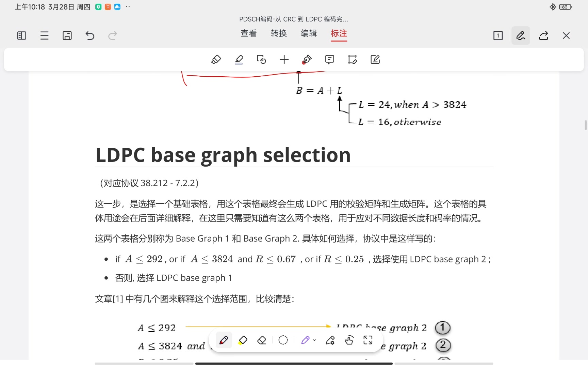Screen dimensions: 588x368
Task: Click the text A ≤ 292 in diagram
Action: click(x=157, y=328)
